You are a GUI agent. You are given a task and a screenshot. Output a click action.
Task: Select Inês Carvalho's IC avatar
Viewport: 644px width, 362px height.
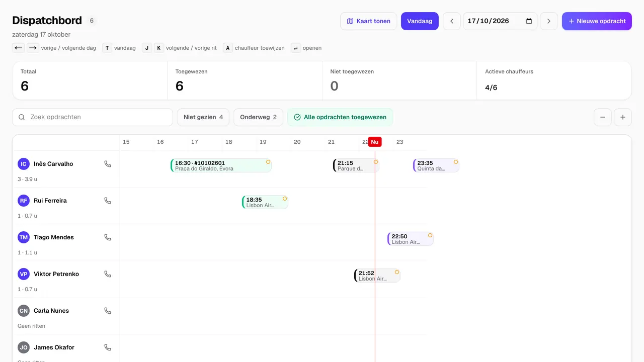24,164
